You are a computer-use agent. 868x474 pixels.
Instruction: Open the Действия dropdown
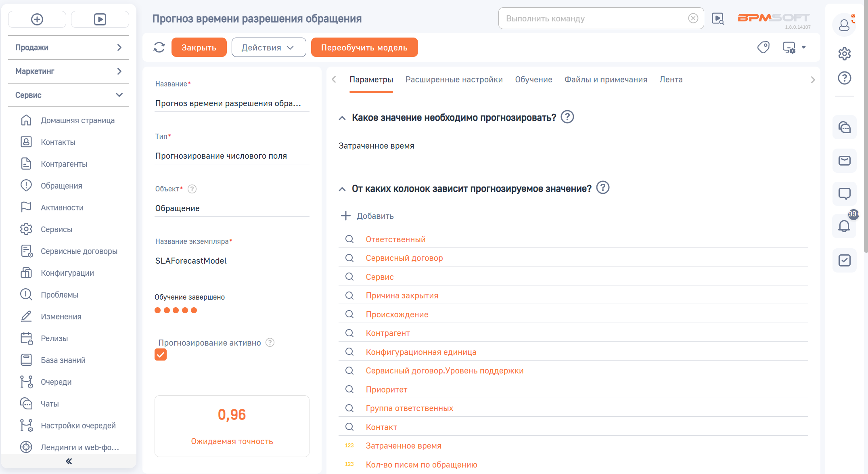[269, 47]
